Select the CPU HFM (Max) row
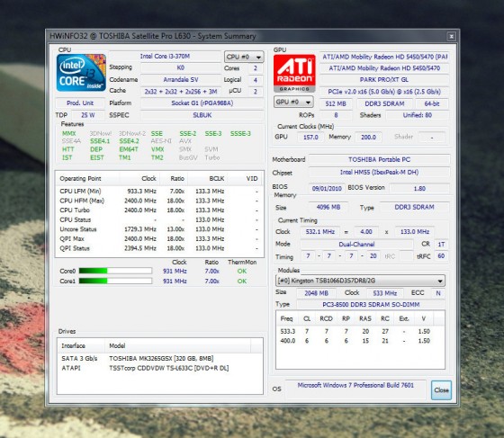 coord(159,201)
